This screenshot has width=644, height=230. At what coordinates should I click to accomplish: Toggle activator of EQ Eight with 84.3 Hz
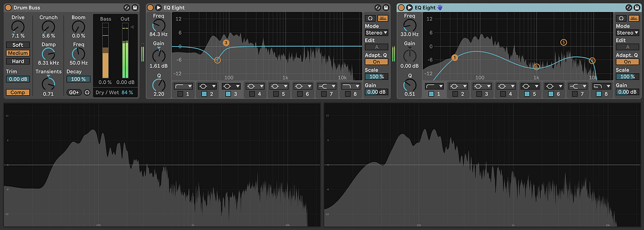[150, 8]
